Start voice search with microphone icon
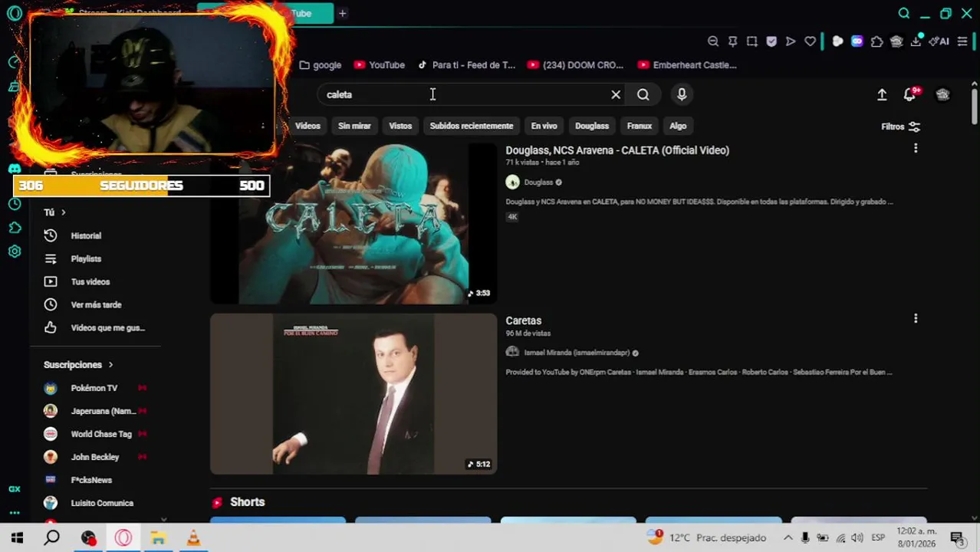Image resolution: width=980 pixels, height=552 pixels. pos(682,94)
